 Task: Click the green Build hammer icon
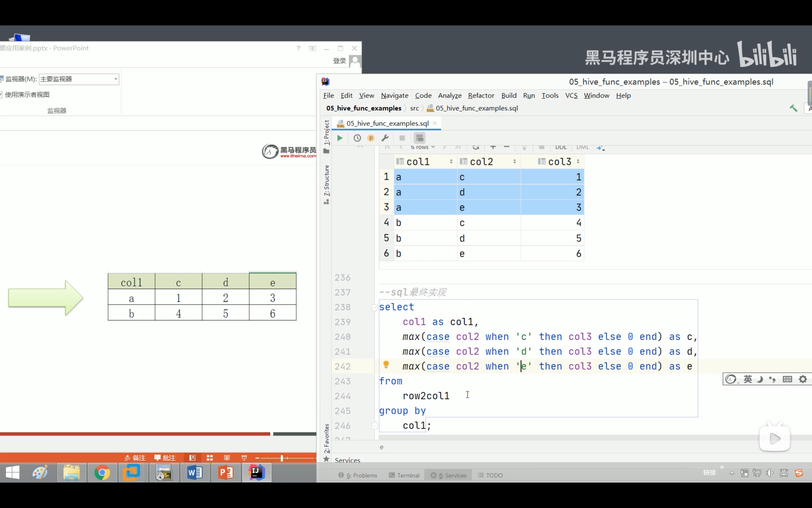(x=793, y=108)
